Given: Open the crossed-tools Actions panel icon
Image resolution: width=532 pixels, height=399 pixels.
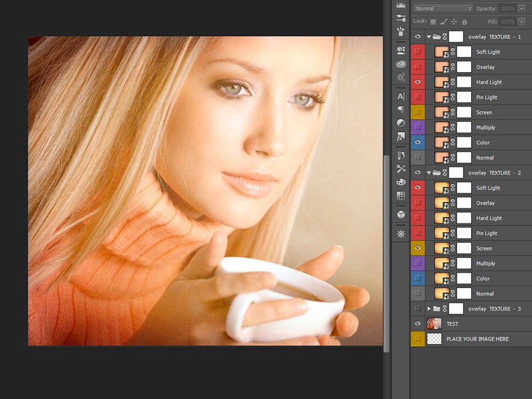Looking at the screenshot, I should coord(401,169).
